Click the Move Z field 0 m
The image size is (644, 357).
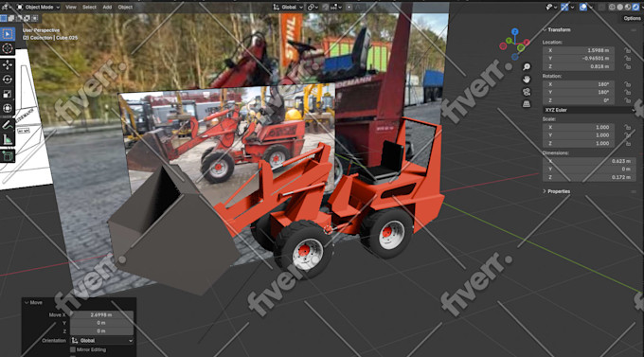coord(101,330)
